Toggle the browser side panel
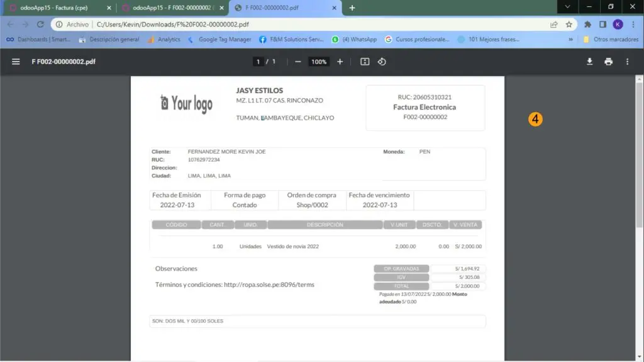 pyautogui.click(x=602, y=25)
